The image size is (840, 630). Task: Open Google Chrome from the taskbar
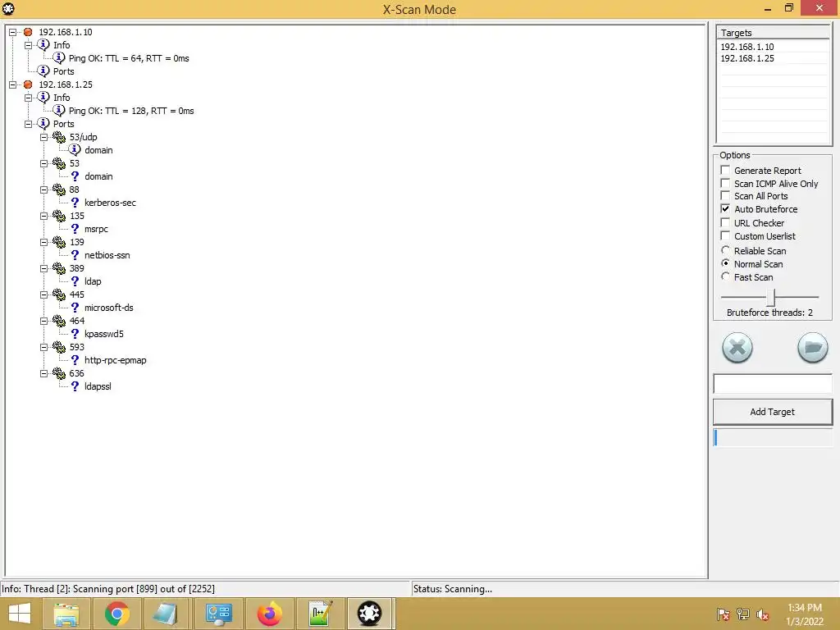click(x=117, y=614)
